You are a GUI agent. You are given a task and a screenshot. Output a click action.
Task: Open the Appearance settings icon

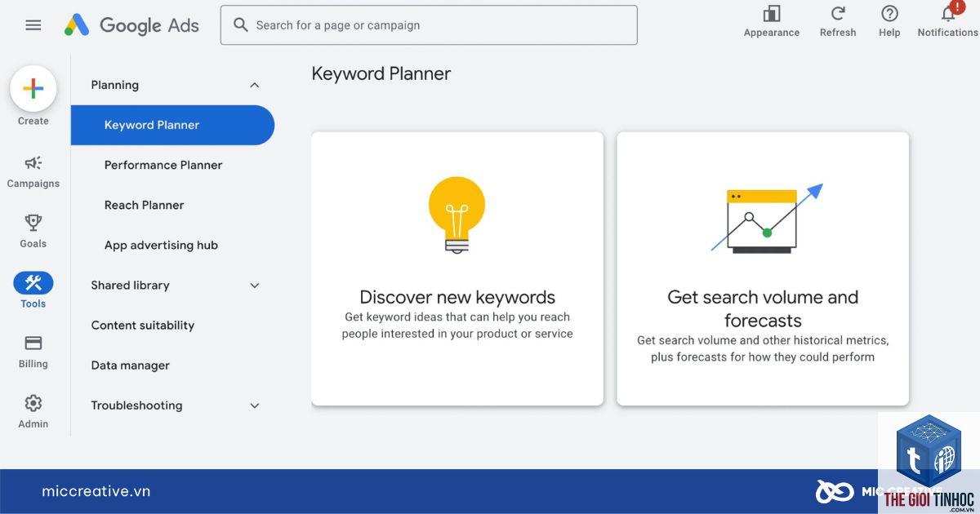coord(772,14)
